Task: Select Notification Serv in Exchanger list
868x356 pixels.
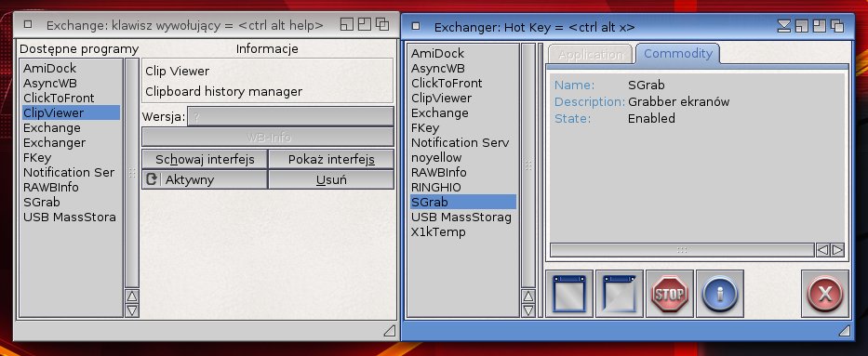Action: [463, 142]
